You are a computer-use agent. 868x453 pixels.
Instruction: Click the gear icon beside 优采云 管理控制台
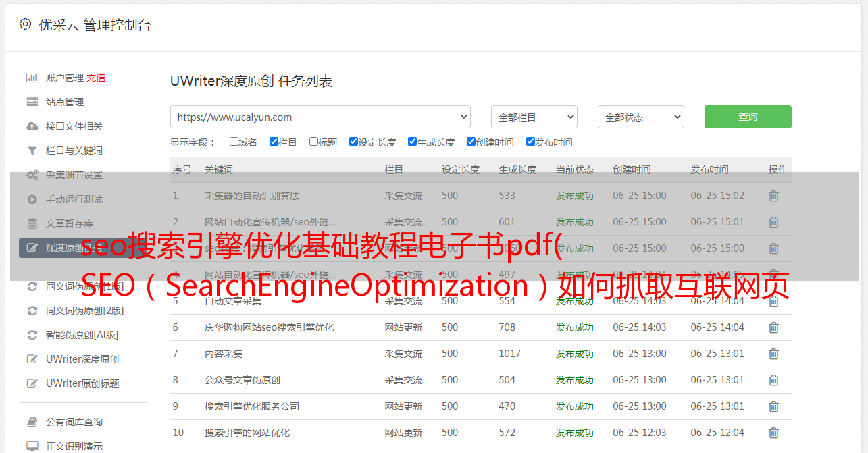coord(25,25)
